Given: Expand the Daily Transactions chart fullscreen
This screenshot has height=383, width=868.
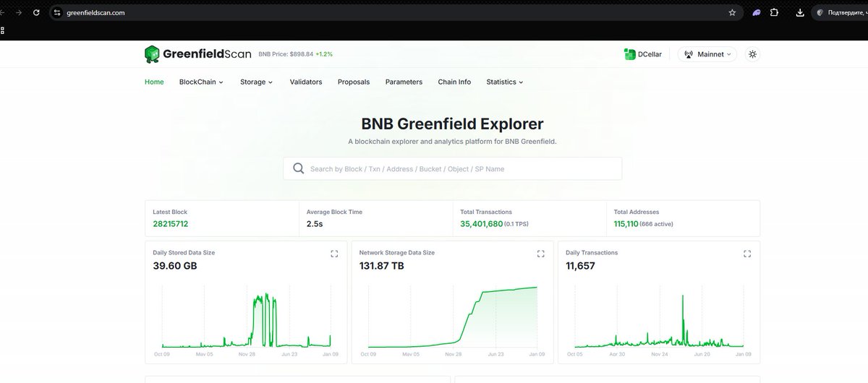Looking at the screenshot, I should pos(747,254).
